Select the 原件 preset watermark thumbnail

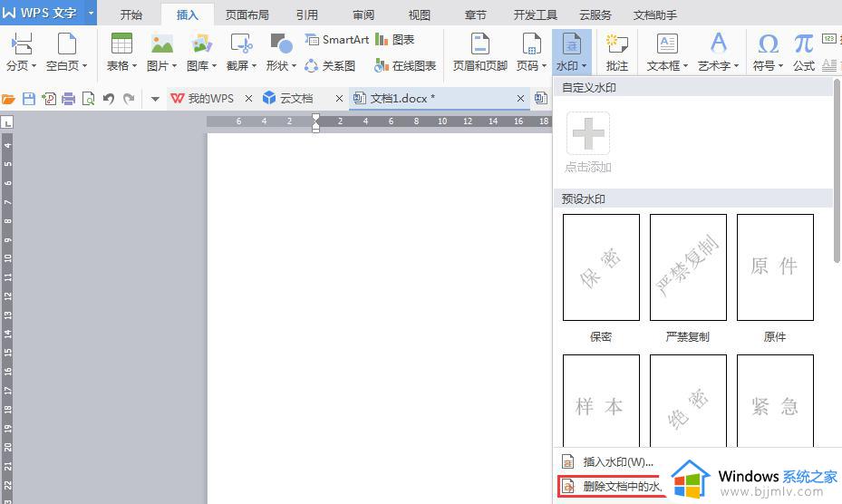pos(775,267)
